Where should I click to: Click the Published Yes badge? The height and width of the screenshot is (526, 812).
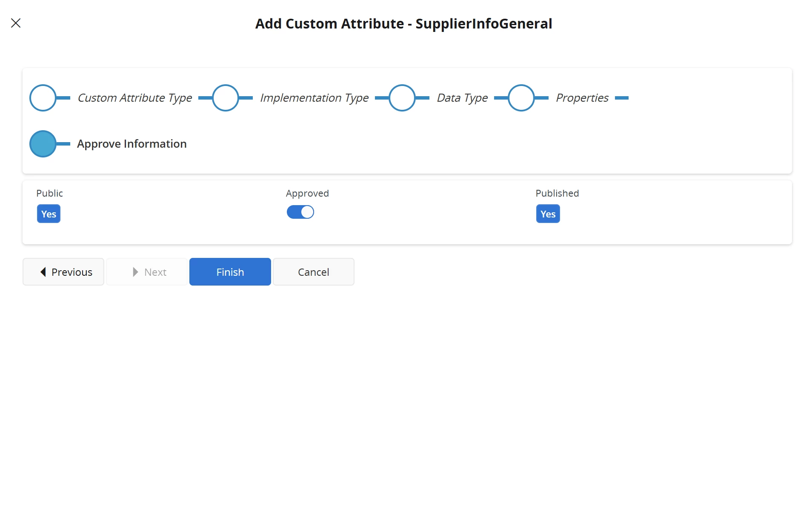[548, 214]
